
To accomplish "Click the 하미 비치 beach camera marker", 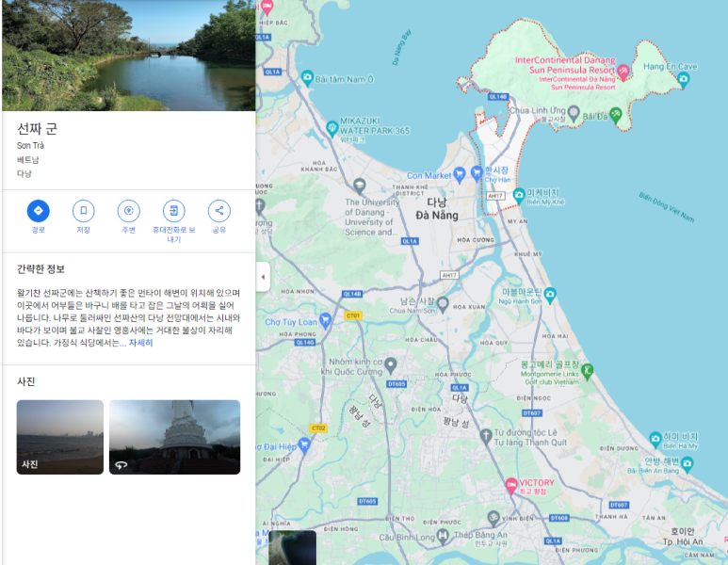I will (x=655, y=438).
